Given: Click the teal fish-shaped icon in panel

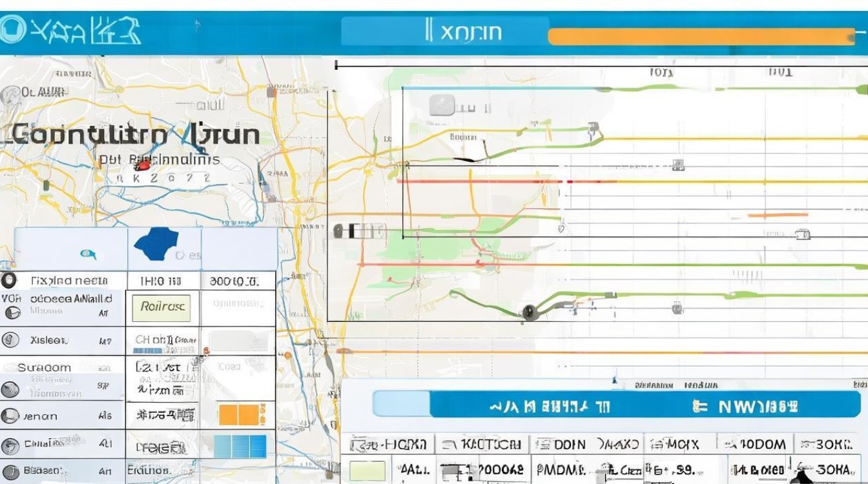Looking at the screenshot, I should [88, 255].
